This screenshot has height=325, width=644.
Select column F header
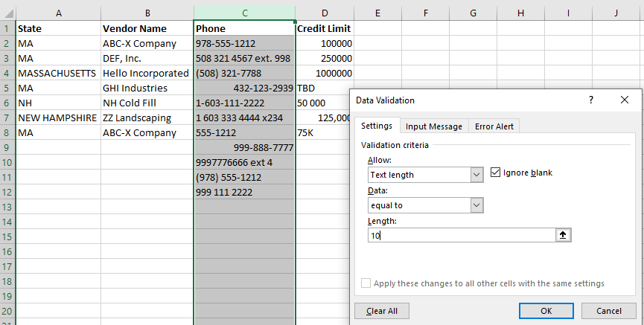[x=425, y=13]
